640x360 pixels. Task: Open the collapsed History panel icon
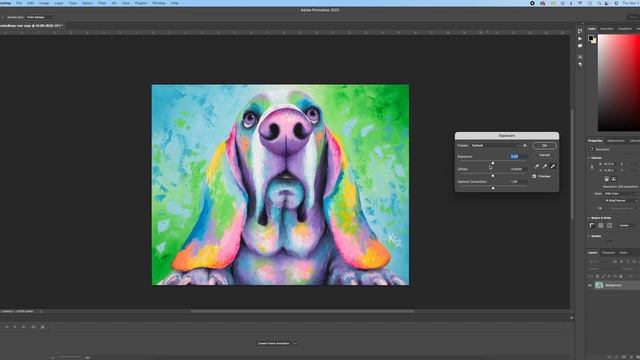[x=580, y=31]
